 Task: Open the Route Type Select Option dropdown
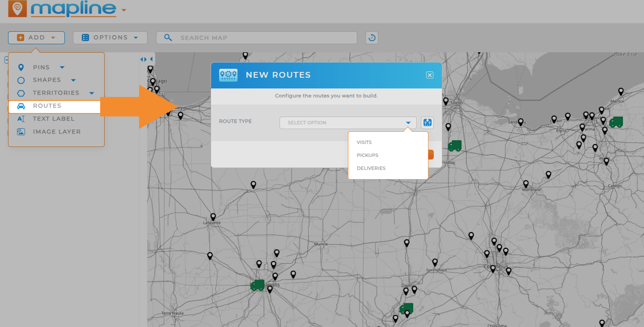coord(347,122)
